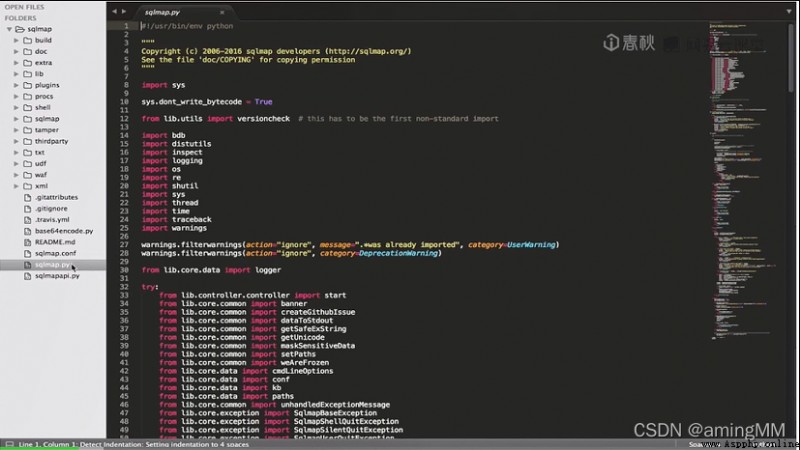Click the OPEN FILES sidebar heading
Image resolution: width=800 pixels, height=450 pixels.
[x=24, y=7]
